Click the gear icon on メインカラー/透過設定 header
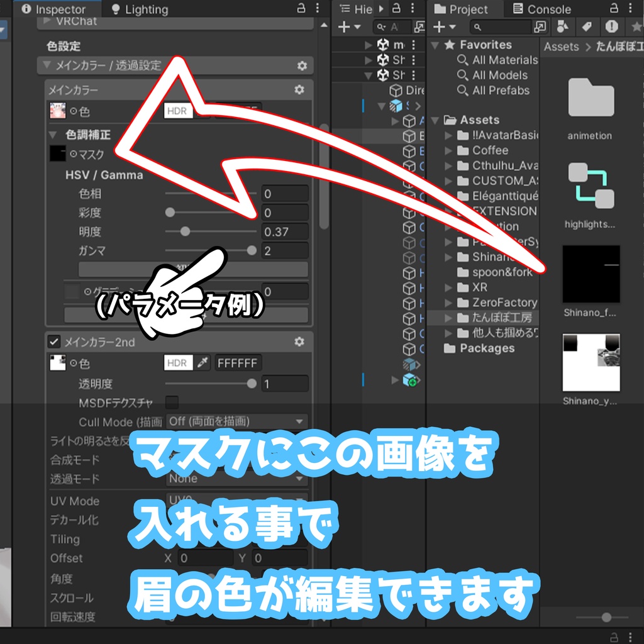The image size is (644, 644). pyautogui.click(x=303, y=65)
